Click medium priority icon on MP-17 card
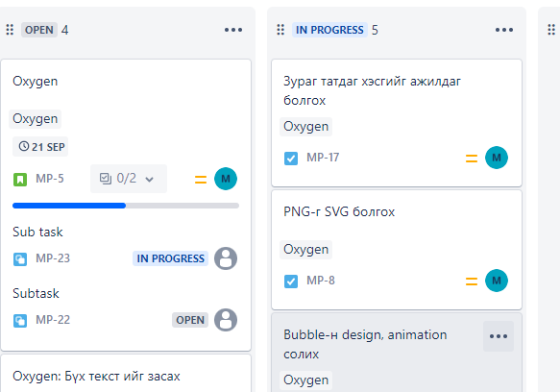The image size is (560, 392). click(472, 158)
